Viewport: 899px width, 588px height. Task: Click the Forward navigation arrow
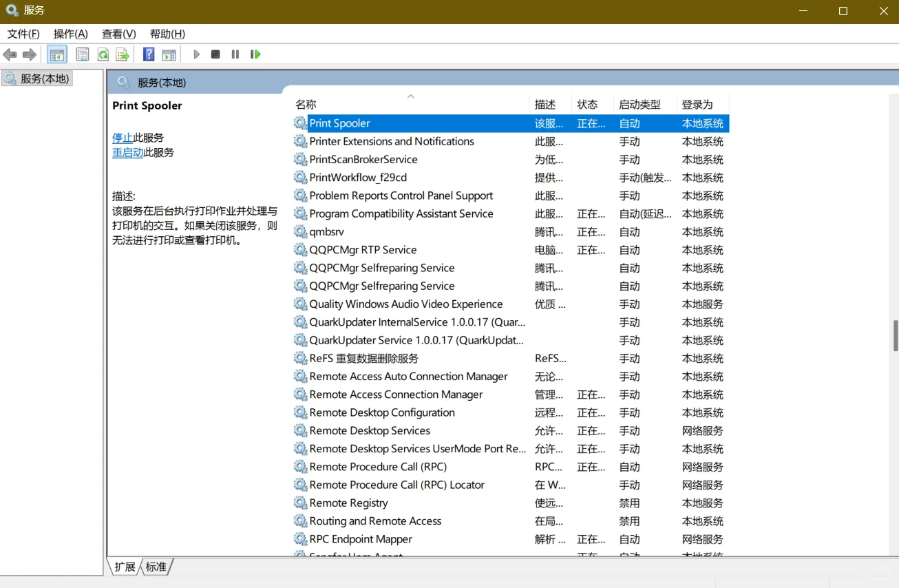tap(29, 54)
